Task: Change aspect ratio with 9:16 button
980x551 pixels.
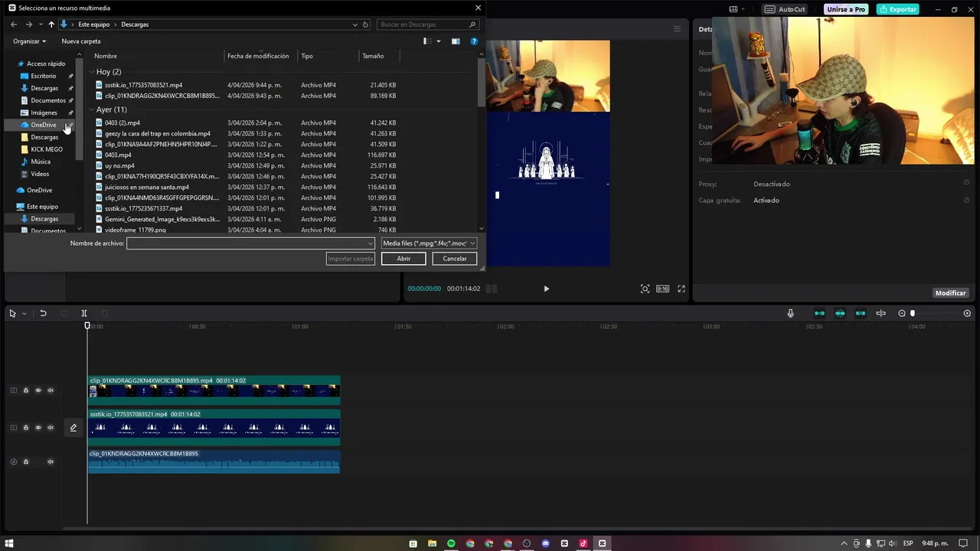Action: coord(662,289)
